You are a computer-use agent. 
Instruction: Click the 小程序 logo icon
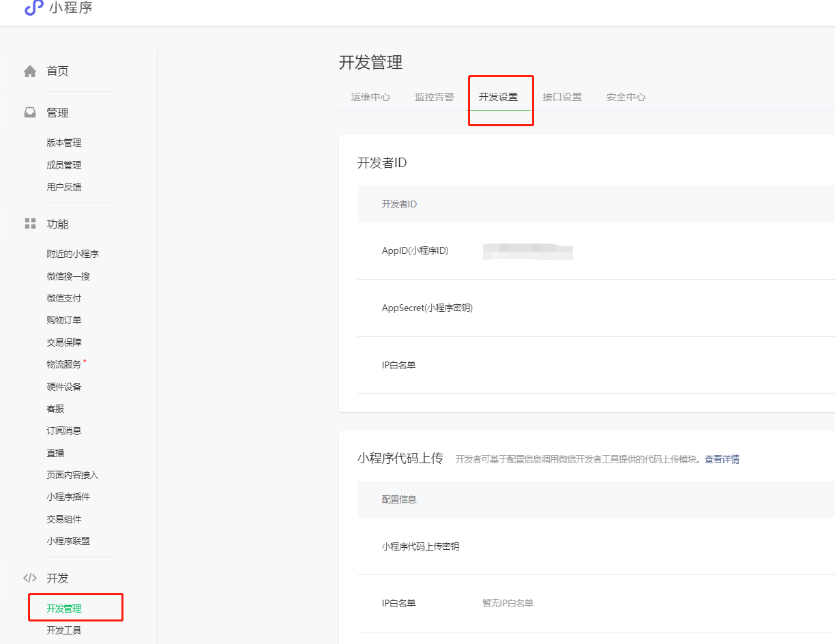click(x=33, y=8)
